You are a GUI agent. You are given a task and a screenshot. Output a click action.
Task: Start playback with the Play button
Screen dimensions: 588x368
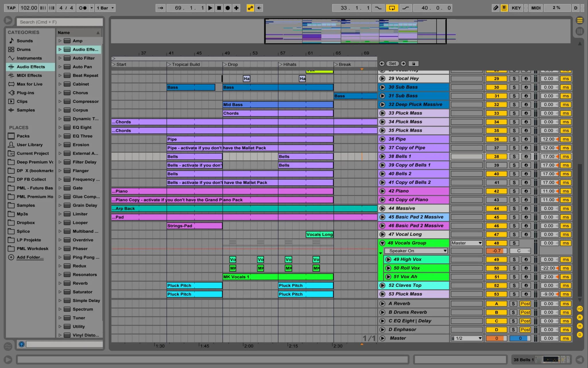point(210,8)
